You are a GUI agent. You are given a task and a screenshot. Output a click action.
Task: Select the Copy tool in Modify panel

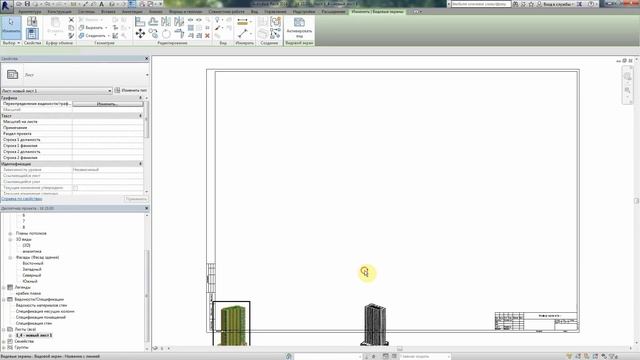[x=153, y=33]
